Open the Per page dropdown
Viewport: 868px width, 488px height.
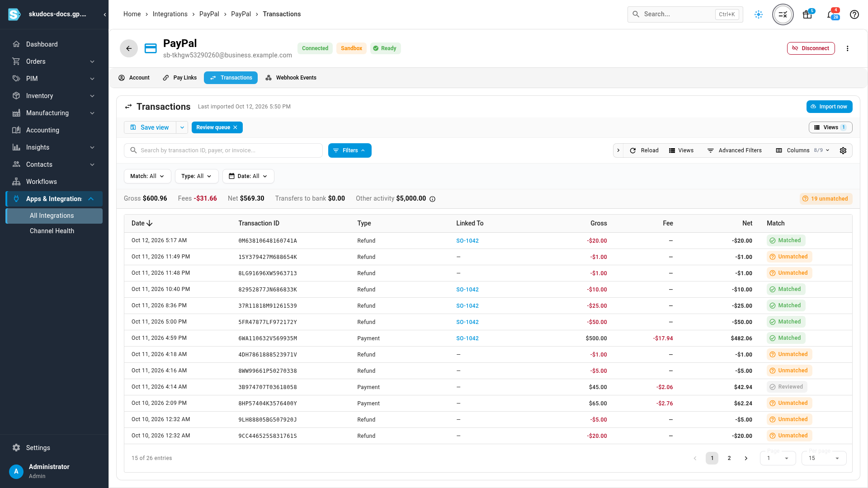(x=824, y=458)
